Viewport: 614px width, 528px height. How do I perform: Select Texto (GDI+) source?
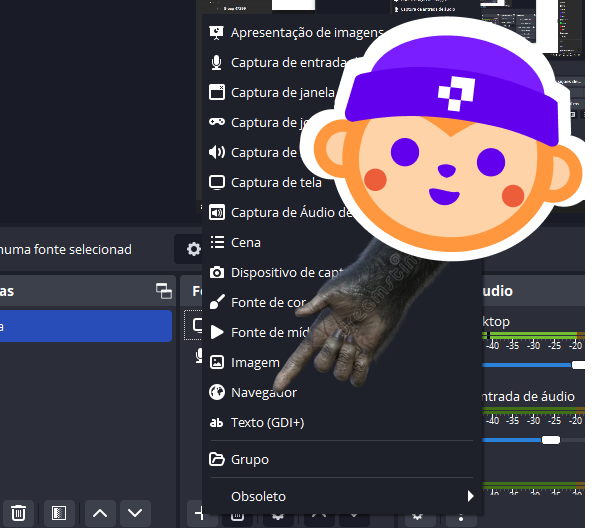pos(267,423)
